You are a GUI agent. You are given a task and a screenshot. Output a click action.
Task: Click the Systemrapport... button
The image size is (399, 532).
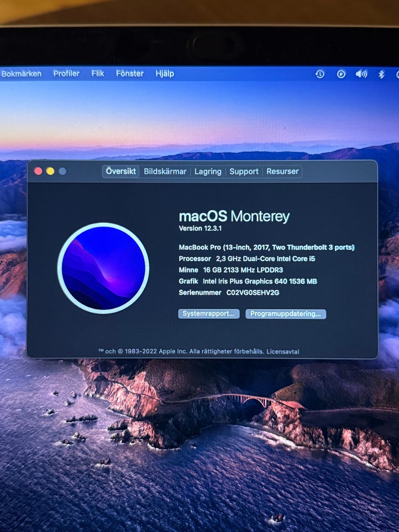[x=209, y=314]
